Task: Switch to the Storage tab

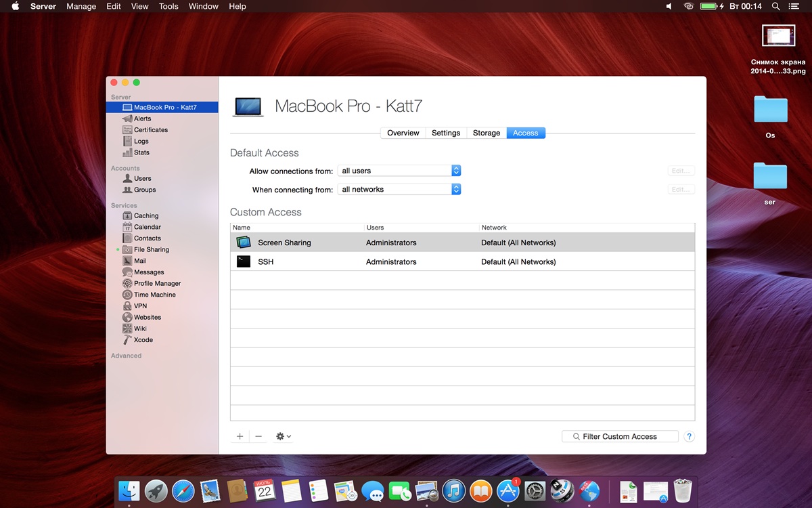Action: point(487,133)
